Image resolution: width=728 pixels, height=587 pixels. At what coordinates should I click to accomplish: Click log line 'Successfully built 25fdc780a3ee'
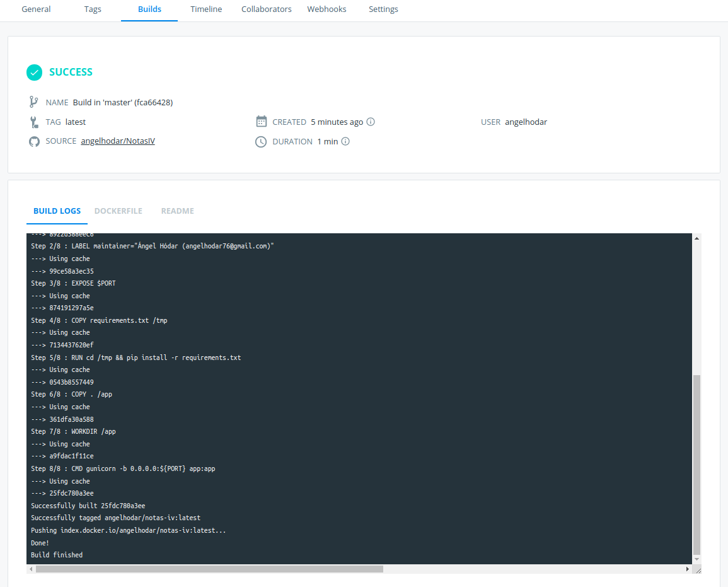(88, 506)
